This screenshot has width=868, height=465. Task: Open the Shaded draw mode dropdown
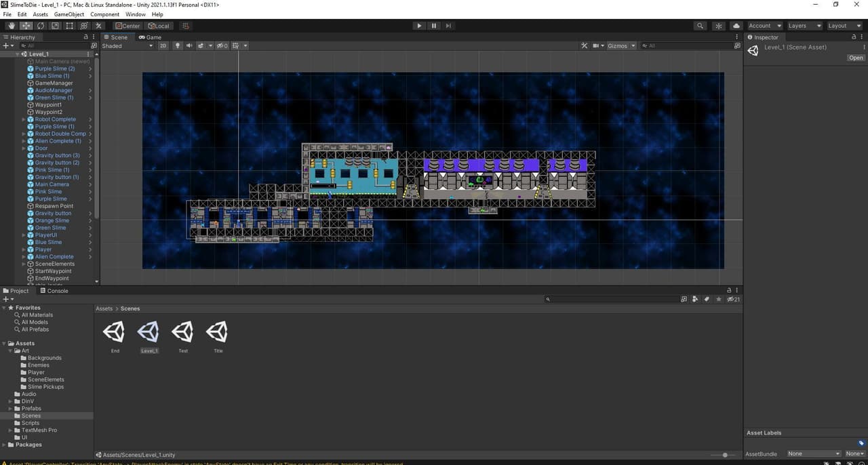(127, 45)
